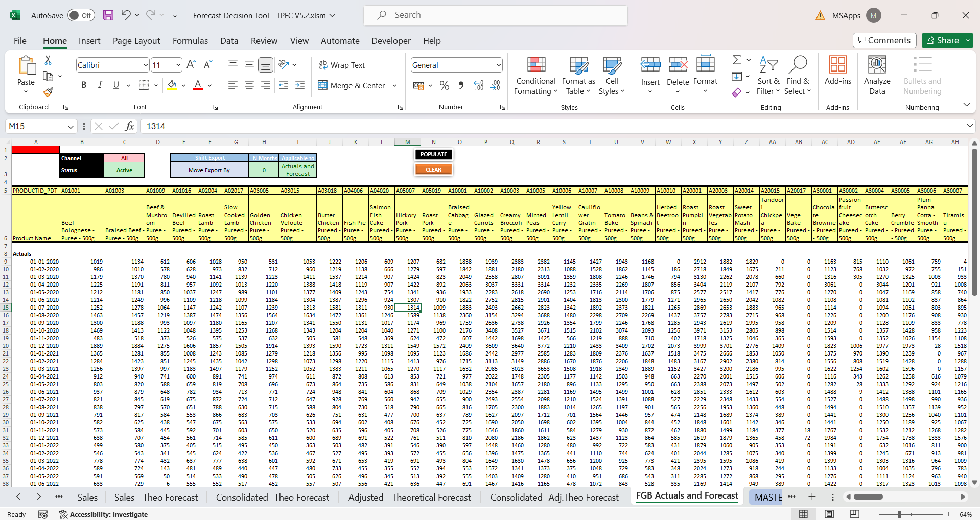Viewport: 980px width, 520px height.
Task: Open the Formulas ribbon tab
Action: pyautogui.click(x=190, y=41)
